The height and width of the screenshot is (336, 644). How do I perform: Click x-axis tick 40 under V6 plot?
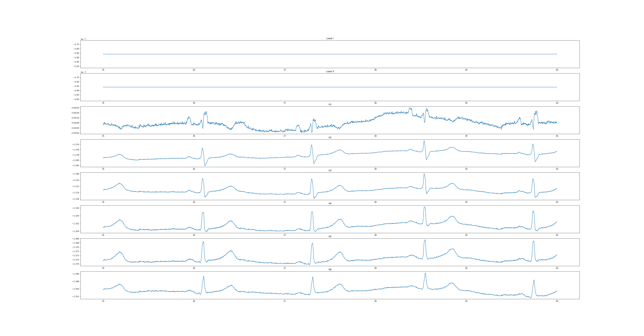click(x=557, y=301)
